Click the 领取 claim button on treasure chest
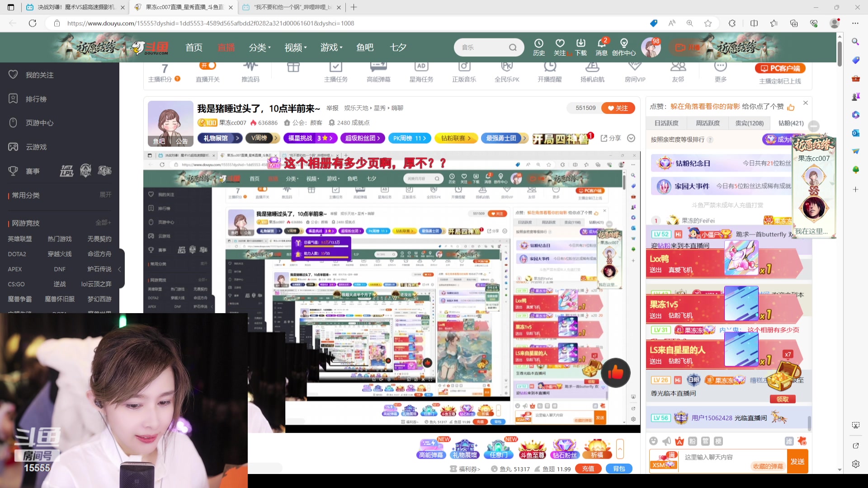This screenshot has width=868, height=488. point(783,399)
